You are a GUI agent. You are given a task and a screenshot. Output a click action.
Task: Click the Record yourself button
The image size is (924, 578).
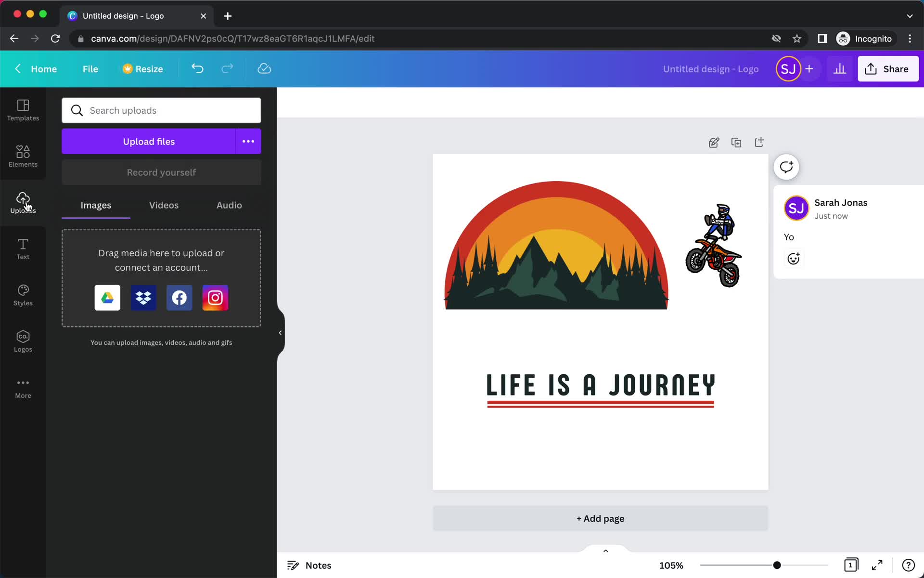tap(161, 172)
